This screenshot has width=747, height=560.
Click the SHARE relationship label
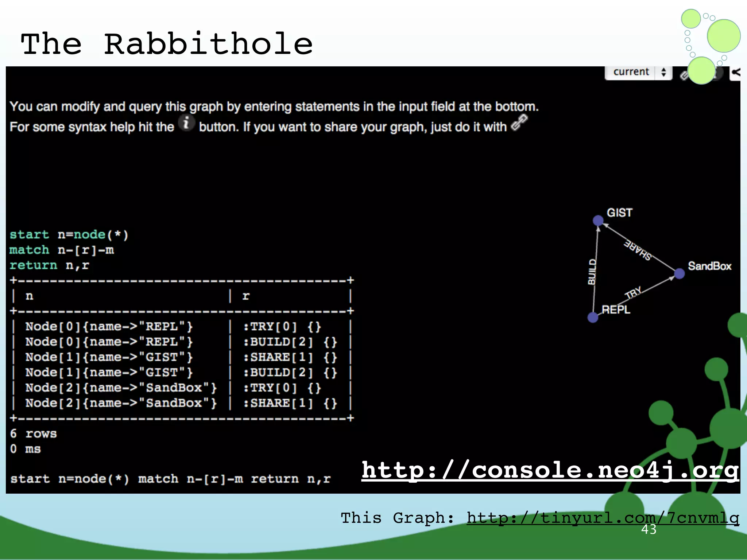pyautogui.click(x=637, y=250)
